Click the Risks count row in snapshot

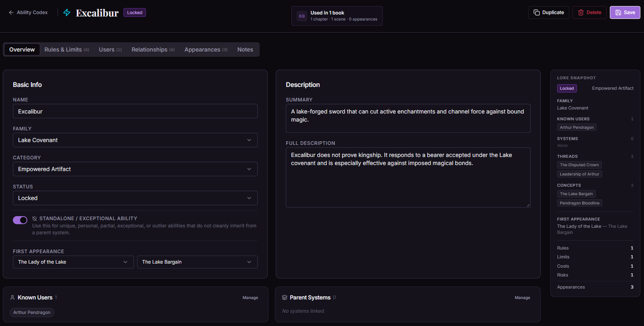pyautogui.click(x=595, y=275)
